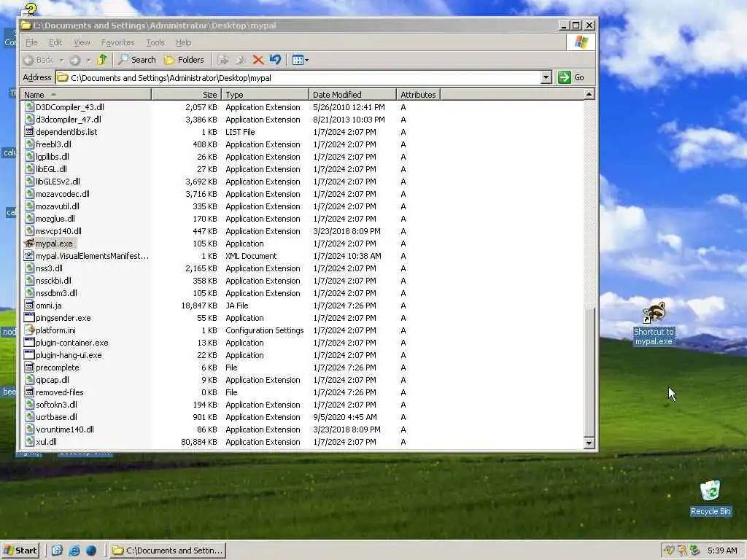The width and height of the screenshot is (747, 560).
Task: Expand the Address bar dropdown
Action: (x=546, y=77)
